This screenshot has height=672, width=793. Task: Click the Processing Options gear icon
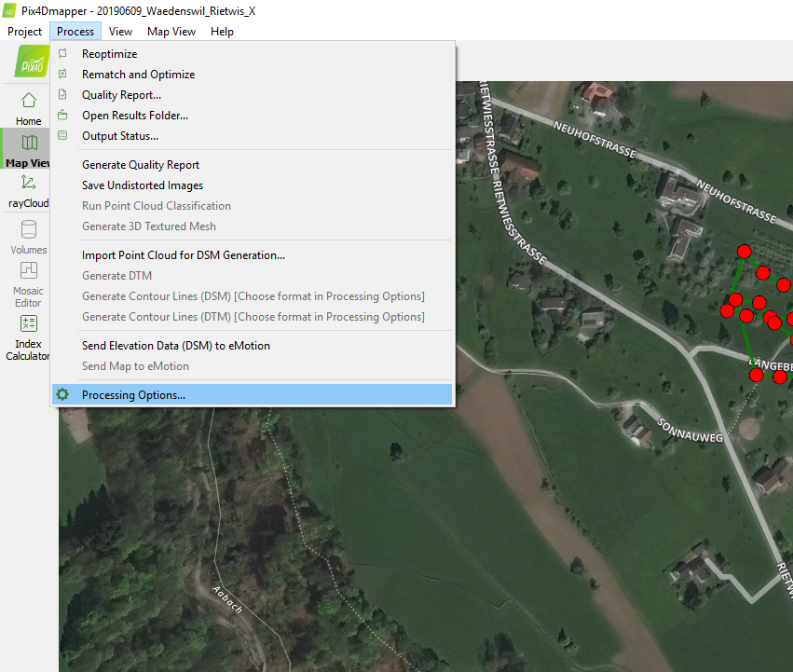coord(62,393)
